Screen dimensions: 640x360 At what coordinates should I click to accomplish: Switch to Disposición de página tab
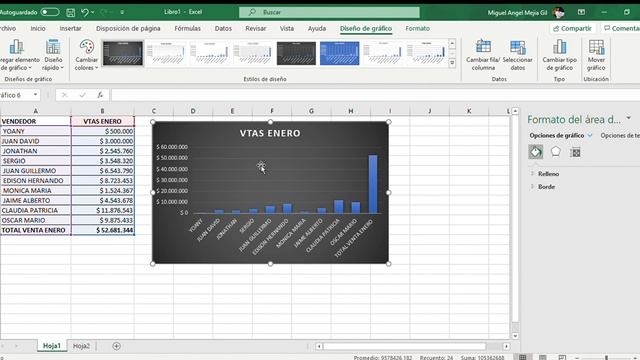(128, 29)
